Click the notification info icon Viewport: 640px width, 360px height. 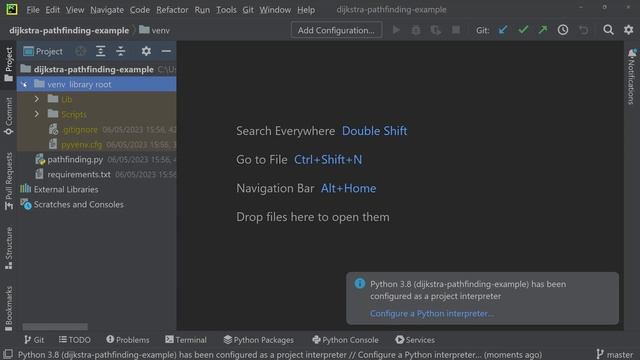[x=360, y=283]
